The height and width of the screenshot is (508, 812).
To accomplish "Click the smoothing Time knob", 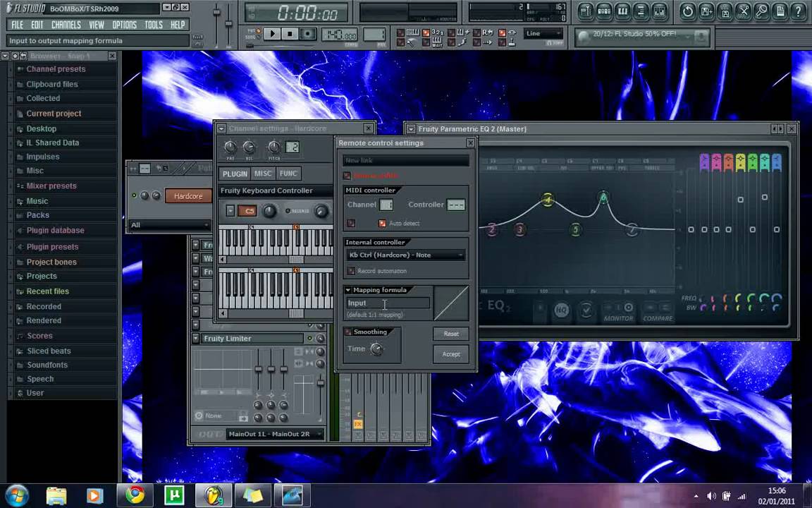I will pos(377,349).
